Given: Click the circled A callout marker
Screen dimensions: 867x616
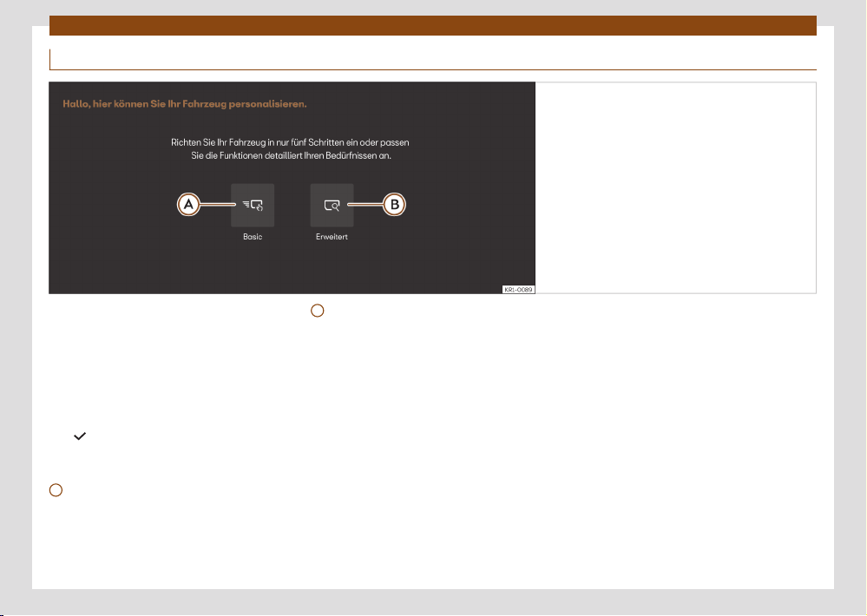Looking at the screenshot, I should pos(188,205).
